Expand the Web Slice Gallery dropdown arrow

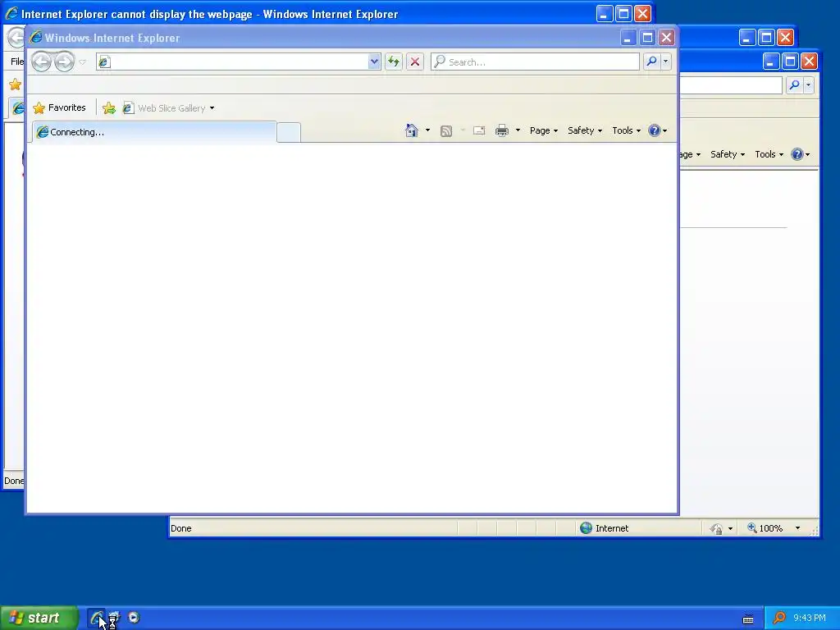click(212, 108)
